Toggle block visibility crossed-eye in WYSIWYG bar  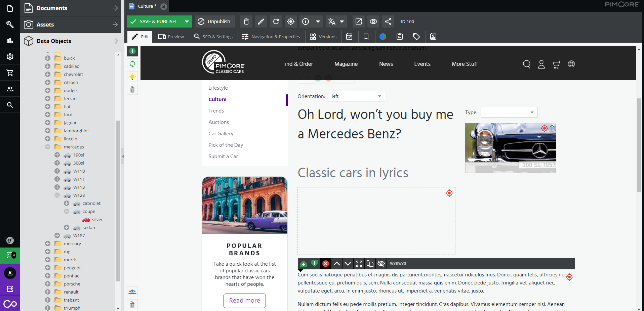point(381,264)
